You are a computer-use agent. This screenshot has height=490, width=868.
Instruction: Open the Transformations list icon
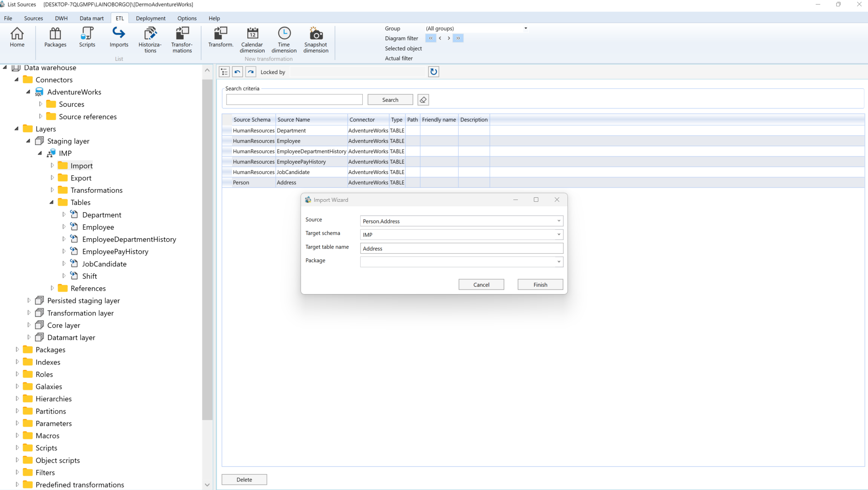182,40
